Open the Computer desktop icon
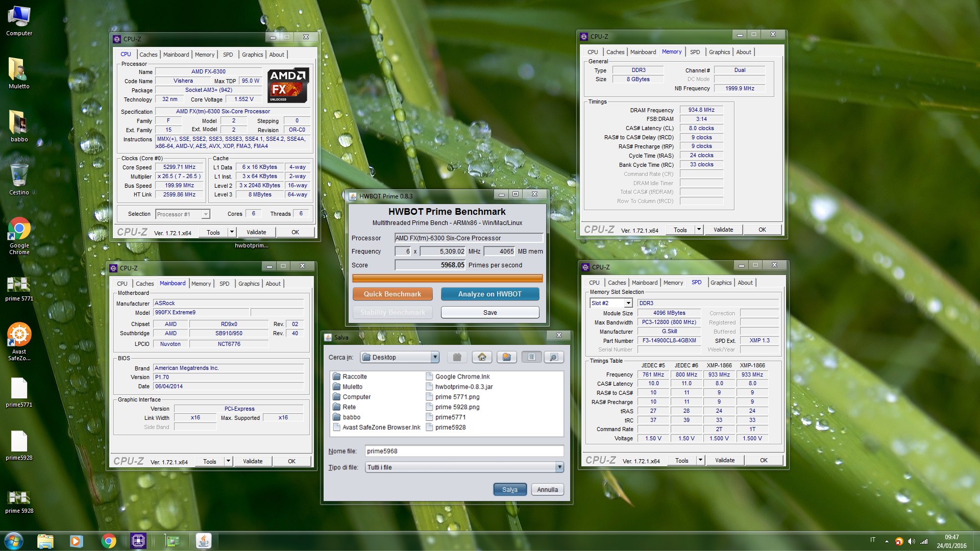Image resolution: width=980 pixels, height=551 pixels. [x=19, y=21]
